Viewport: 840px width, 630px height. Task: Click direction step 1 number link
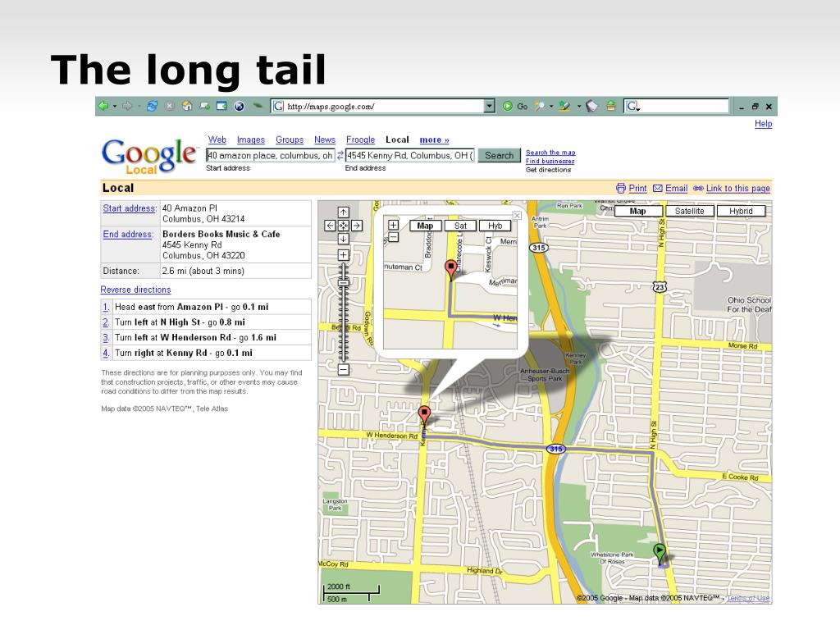106,307
